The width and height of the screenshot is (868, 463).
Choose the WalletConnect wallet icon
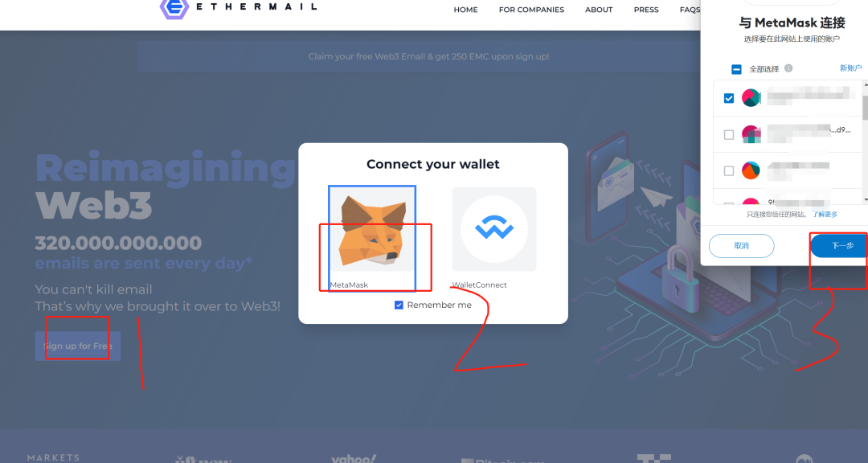(493, 229)
